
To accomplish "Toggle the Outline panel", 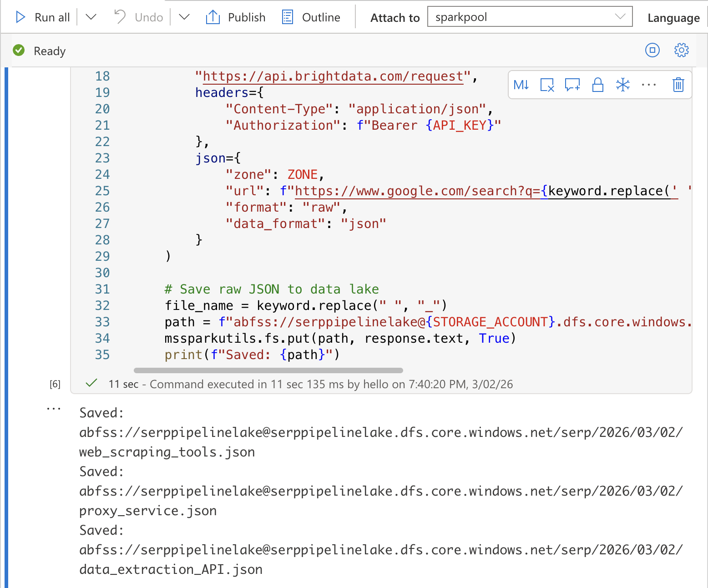I will [311, 17].
